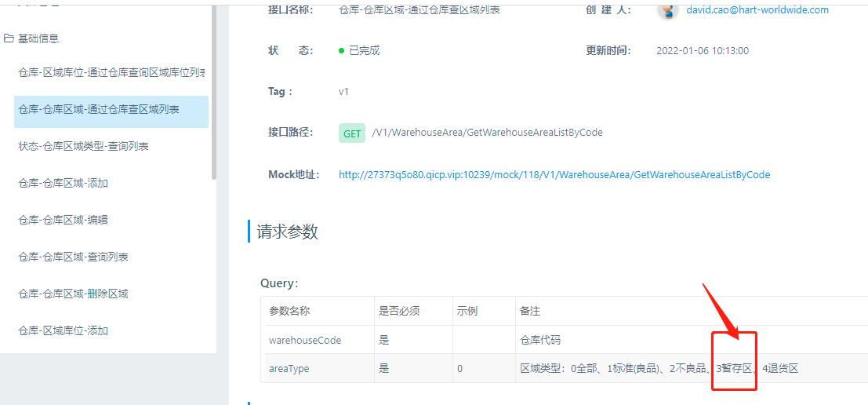Go to 仓库-仓库区域-查询列表 entry
Screen dimensions: 868x405
(x=73, y=257)
